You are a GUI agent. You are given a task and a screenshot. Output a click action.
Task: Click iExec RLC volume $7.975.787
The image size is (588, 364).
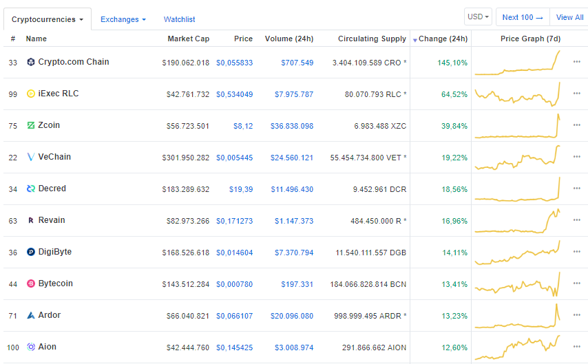[x=294, y=94]
